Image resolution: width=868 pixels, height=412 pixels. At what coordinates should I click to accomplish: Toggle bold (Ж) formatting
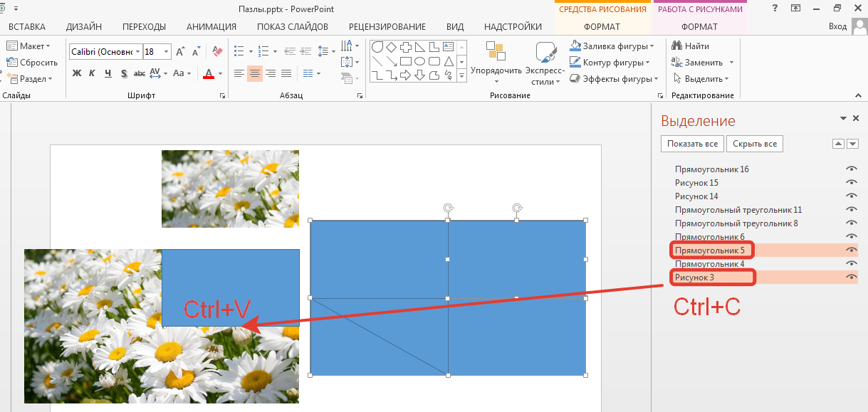tap(77, 73)
